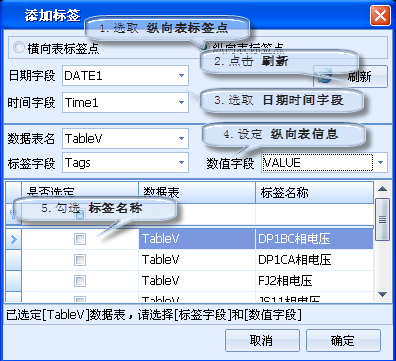Click the row indicator arrow for DP1BC相电压
The width and height of the screenshot is (396, 361).
pyautogui.click(x=14, y=239)
